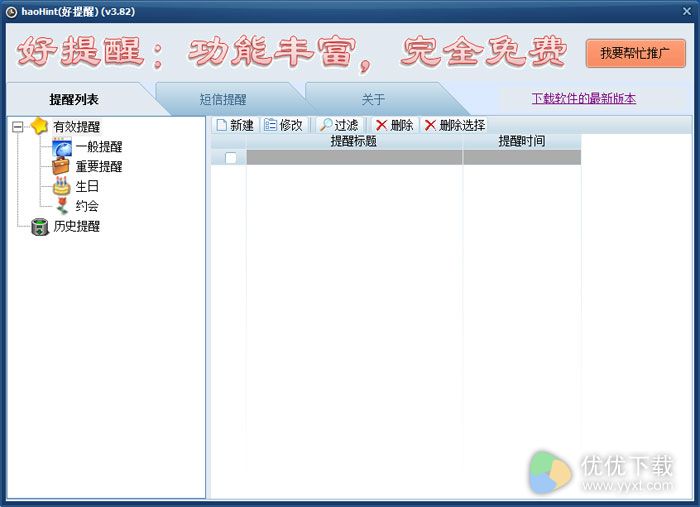Select the gray first row title cell
Screen dimensions: 700x507
tap(354, 158)
